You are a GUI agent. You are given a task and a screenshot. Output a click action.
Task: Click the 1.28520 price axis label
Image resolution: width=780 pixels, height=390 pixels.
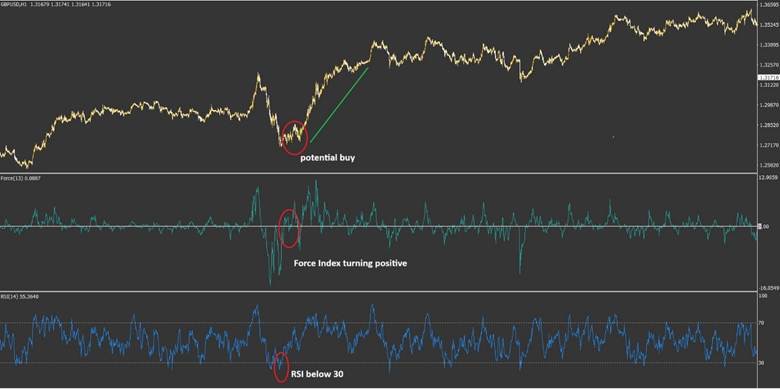[770, 125]
